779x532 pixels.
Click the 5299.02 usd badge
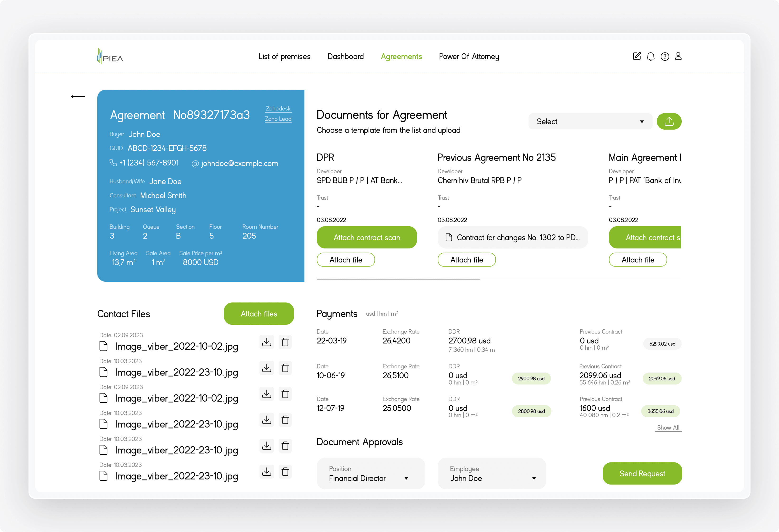[662, 344]
